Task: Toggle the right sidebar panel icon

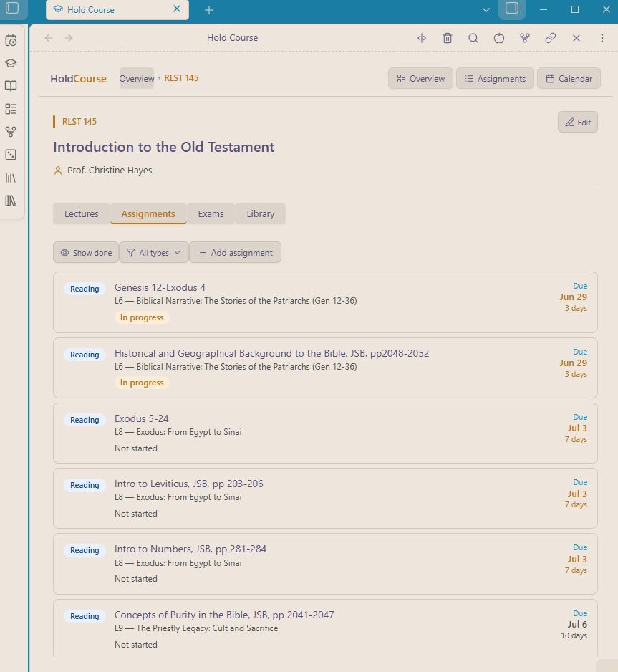Action: pos(512,9)
